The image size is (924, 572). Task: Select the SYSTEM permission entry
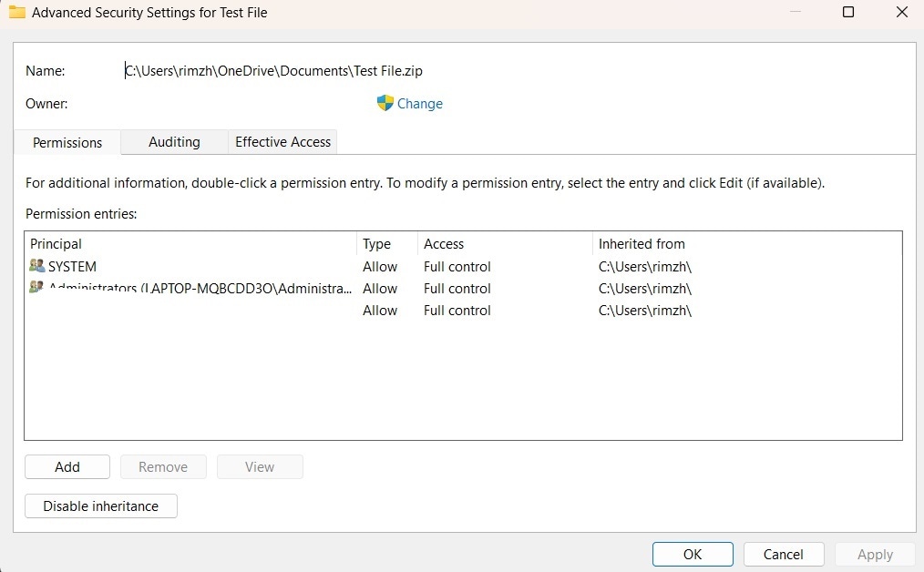[73, 267]
